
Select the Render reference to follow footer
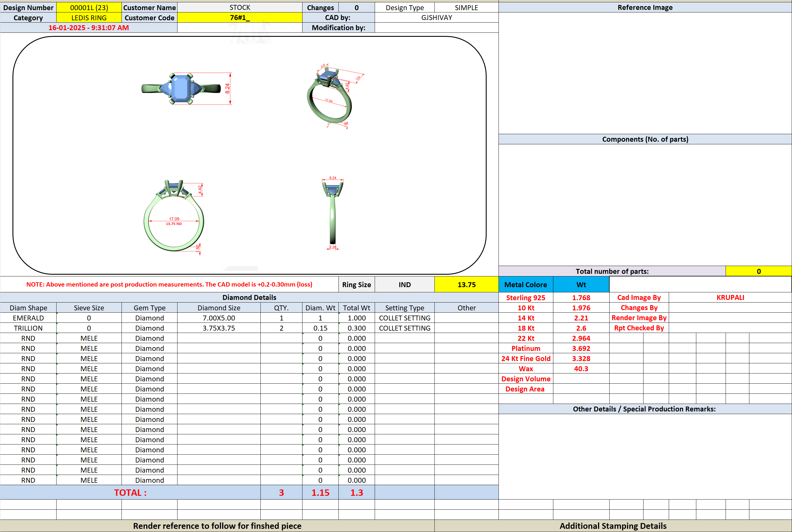coord(217,526)
